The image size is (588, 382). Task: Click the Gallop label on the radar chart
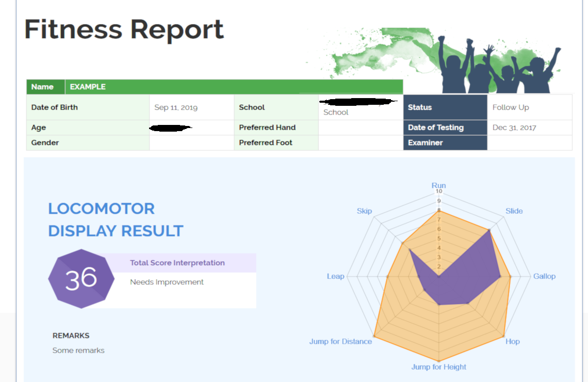coord(544,276)
